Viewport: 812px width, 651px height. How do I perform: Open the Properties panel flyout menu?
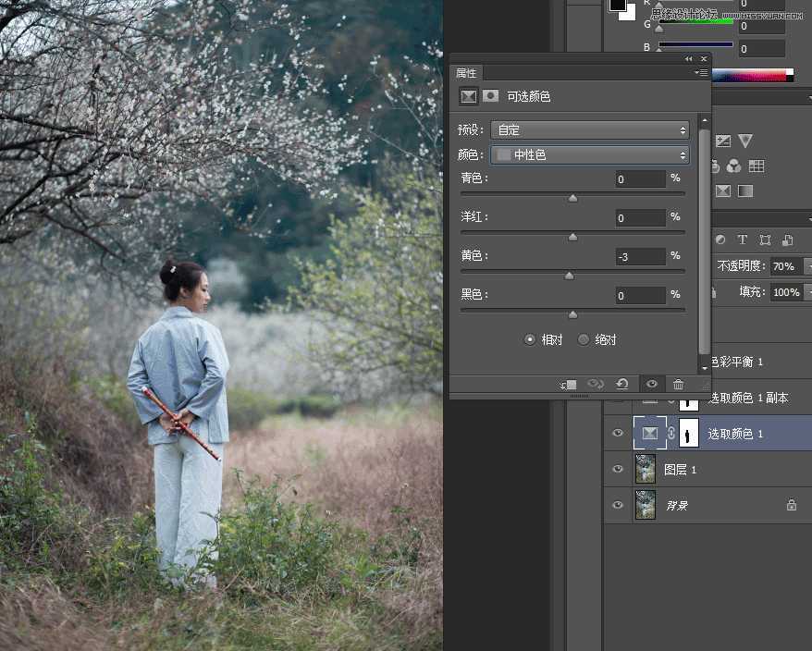tap(702, 72)
